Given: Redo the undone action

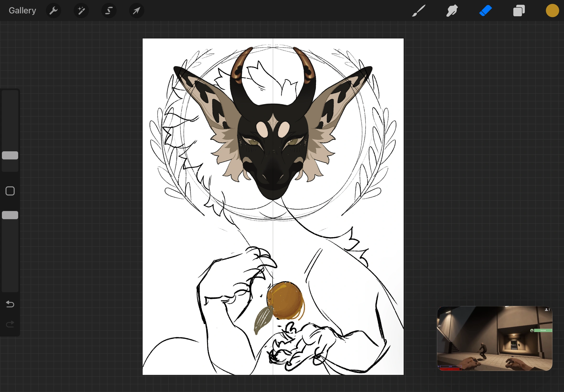Looking at the screenshot, I should point(10,324).
